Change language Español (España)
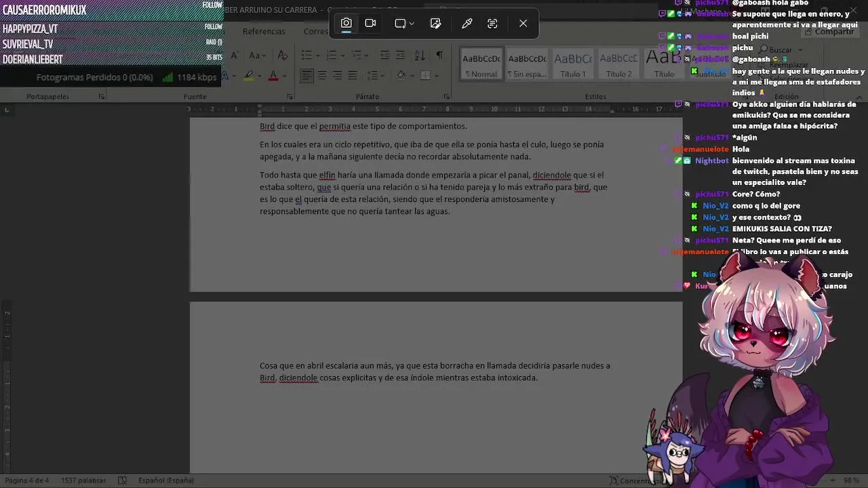The width and height of the screenshot is (868, 488). [165, 481]
